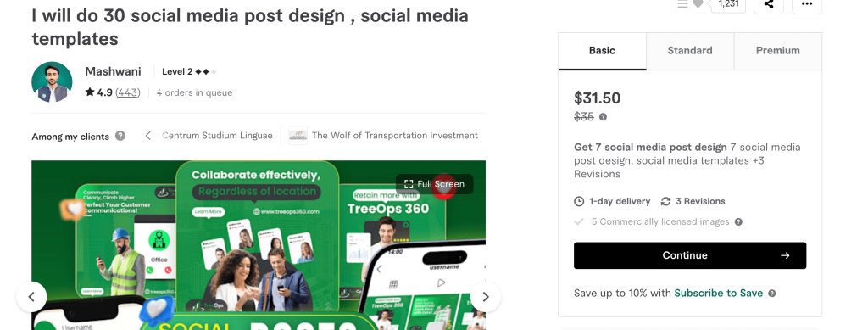Go to the next gallery image arrow
This screenshot has height=330, width=868.
(486, 297)
